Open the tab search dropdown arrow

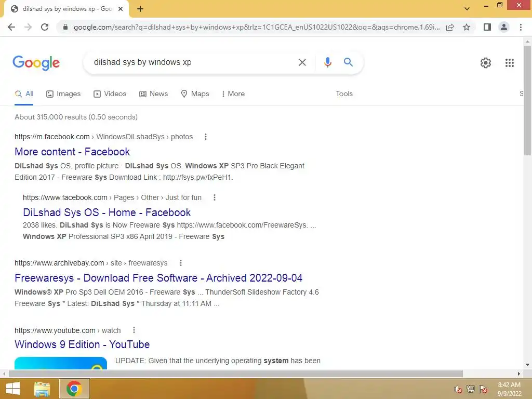467,9
